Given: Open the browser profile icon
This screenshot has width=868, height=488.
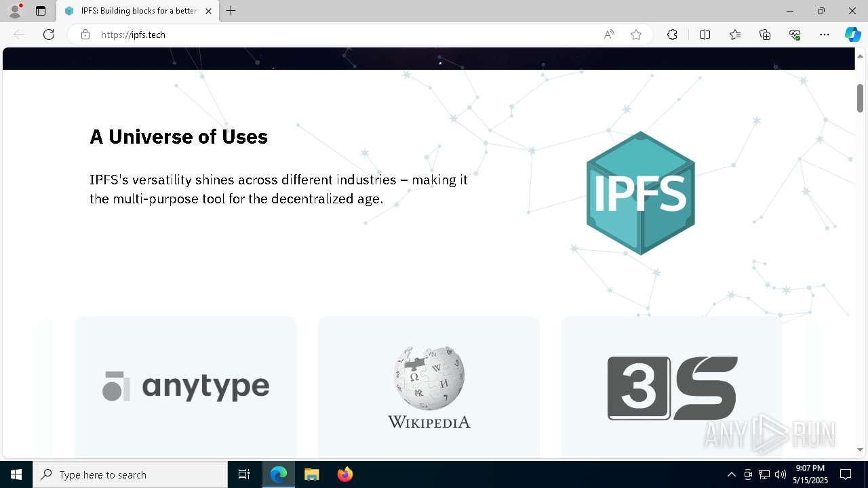Looking at the screenshot, I should pos(15,11).
